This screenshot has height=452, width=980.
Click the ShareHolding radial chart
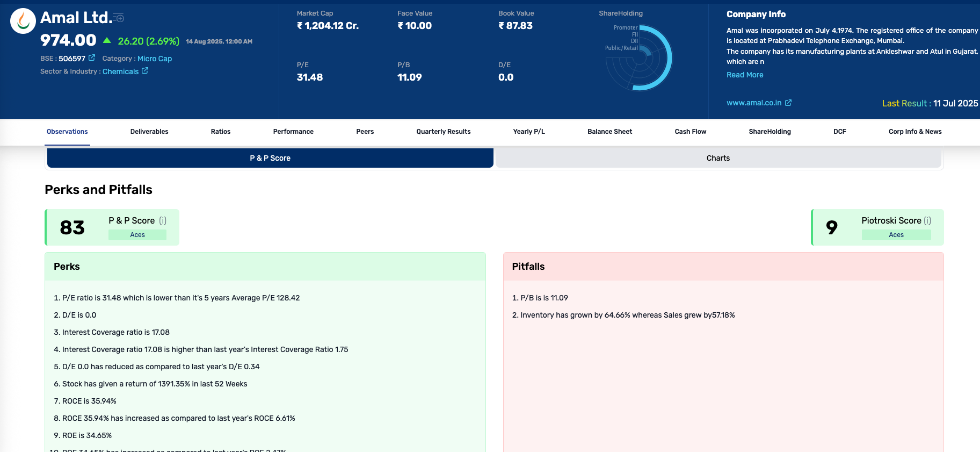click(x=639, y=58)
